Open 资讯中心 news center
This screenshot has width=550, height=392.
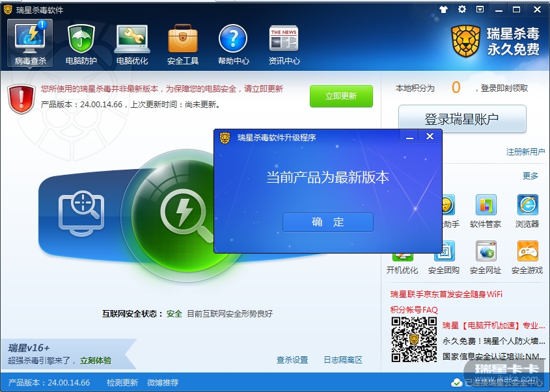click(284, 44)
